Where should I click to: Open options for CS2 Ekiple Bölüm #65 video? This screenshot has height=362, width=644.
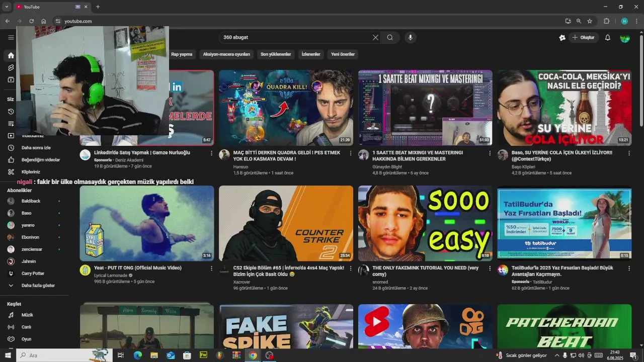point(351,268)
